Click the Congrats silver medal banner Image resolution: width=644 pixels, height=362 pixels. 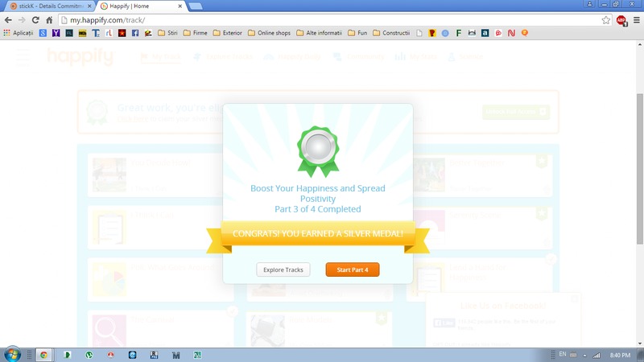pos(318,235)
